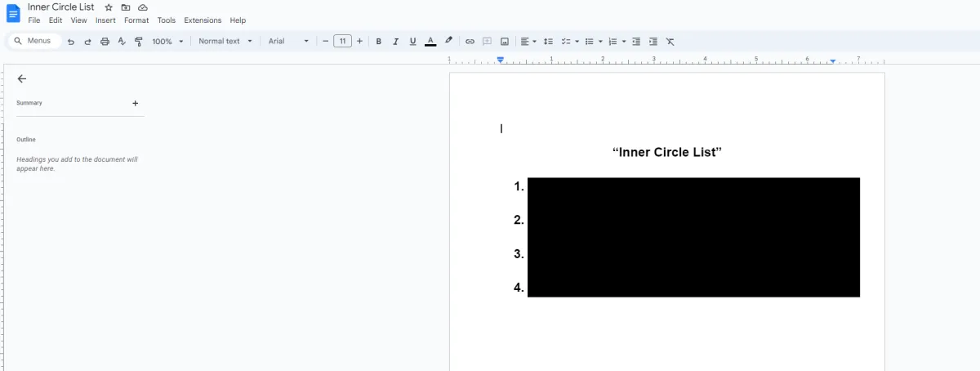Star the Inner Circle List document
This screenshot has height=371, width=980.
[x=109, y=7]
